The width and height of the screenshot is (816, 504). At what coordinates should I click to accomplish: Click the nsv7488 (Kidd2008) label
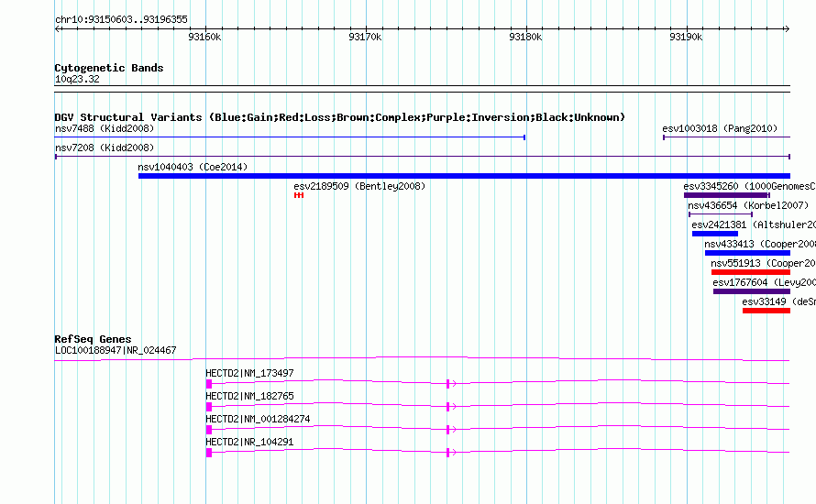pos(105,128)
